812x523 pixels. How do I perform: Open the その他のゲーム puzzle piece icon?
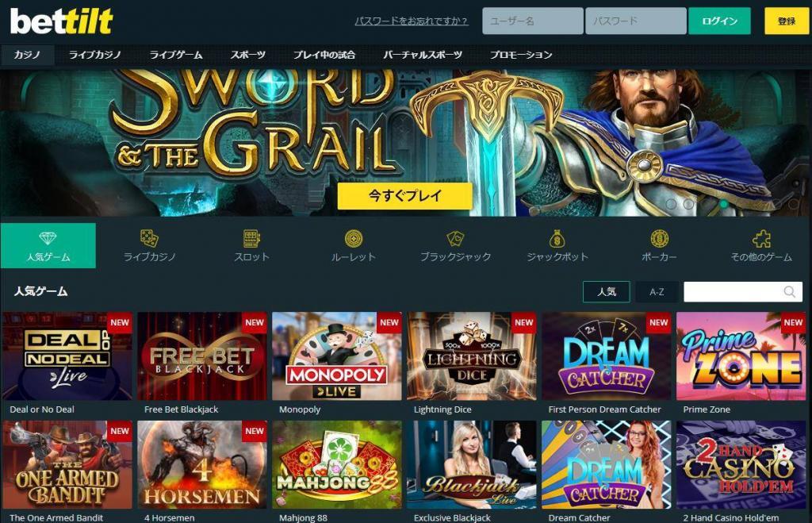[761, 238]
